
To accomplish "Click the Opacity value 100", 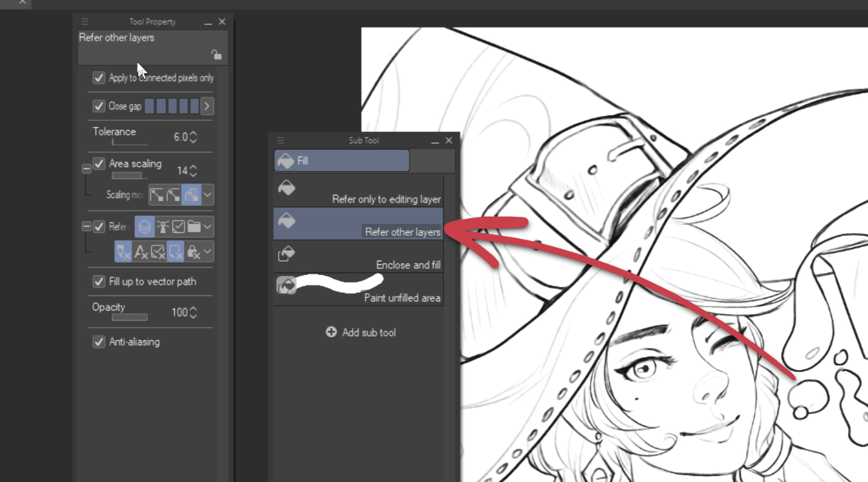I will pos(179,312).
